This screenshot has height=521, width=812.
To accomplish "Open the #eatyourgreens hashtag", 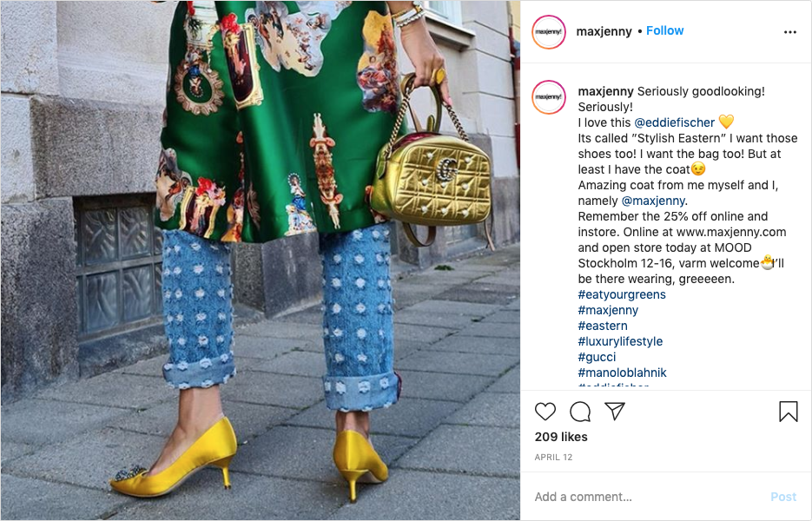I will 622,294.
